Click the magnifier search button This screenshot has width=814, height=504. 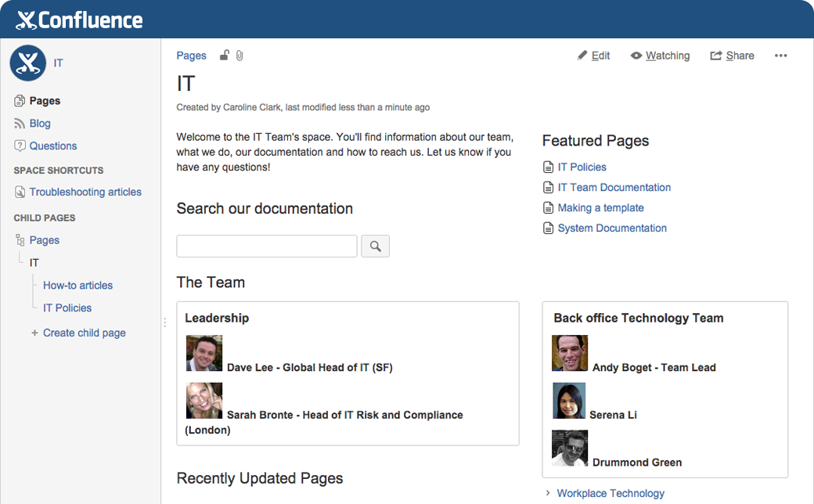(x=376, y=247)
